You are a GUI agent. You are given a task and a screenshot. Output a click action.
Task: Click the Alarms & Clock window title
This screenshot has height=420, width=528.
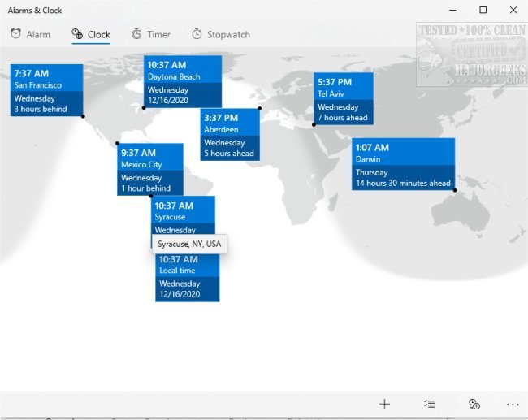tap(35, 11)
